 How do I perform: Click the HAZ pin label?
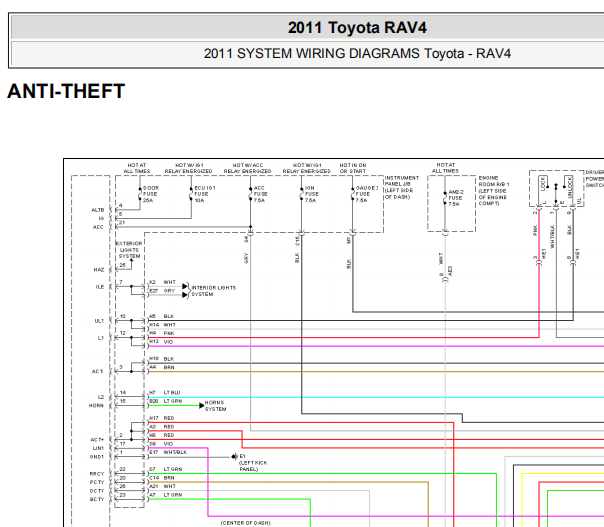pyautogui.click(x=99, y=270)
